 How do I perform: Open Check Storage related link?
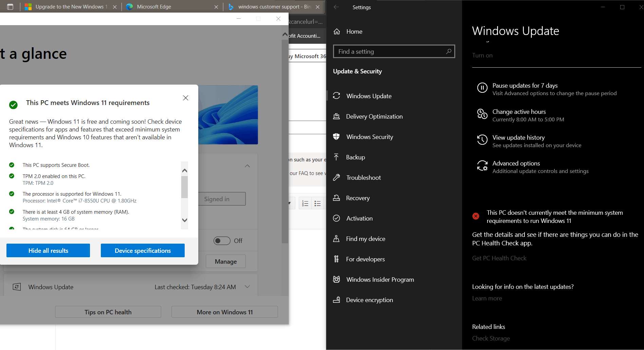491,338
